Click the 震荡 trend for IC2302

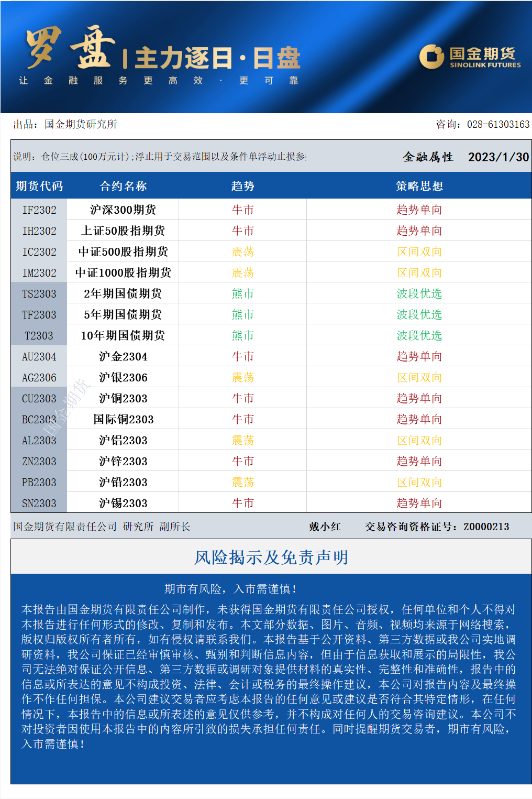(243, 251)
